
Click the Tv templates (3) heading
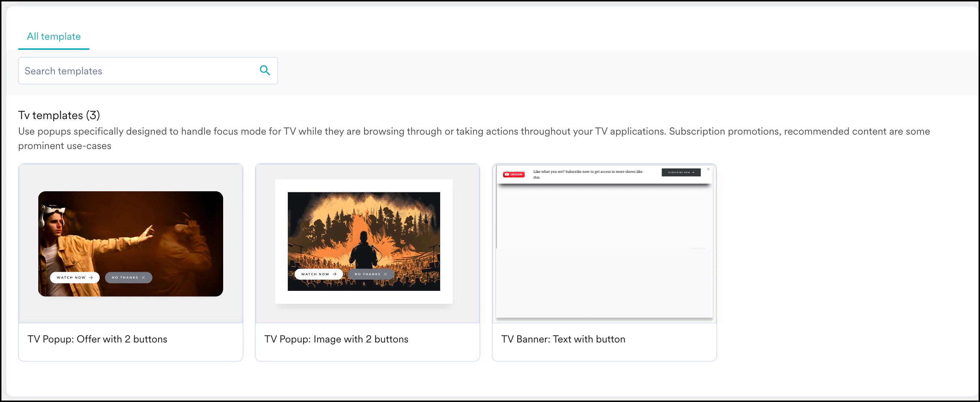[x=59, y=115]
